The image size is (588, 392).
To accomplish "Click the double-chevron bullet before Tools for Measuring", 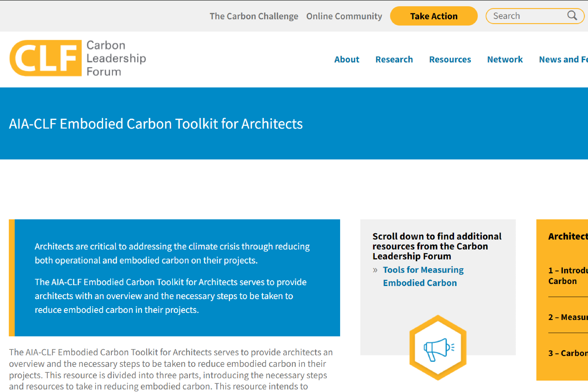I will tap(375, 270).
